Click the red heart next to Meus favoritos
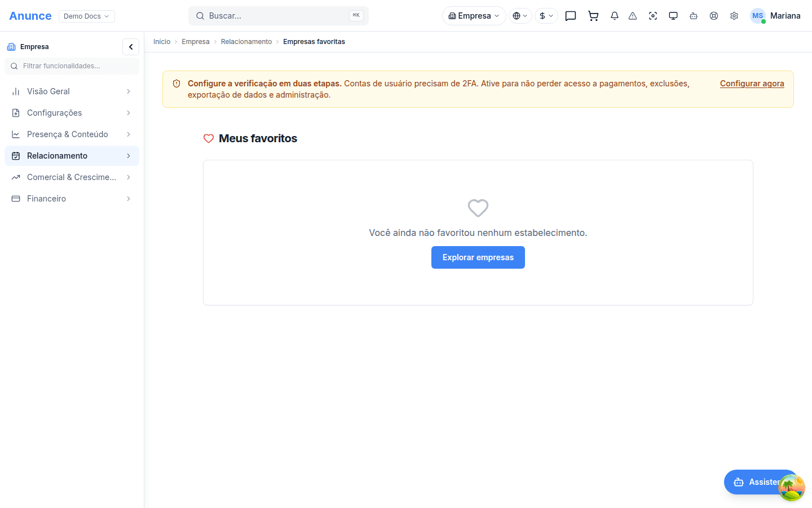The image size is (812, 508). click(209, 138)
